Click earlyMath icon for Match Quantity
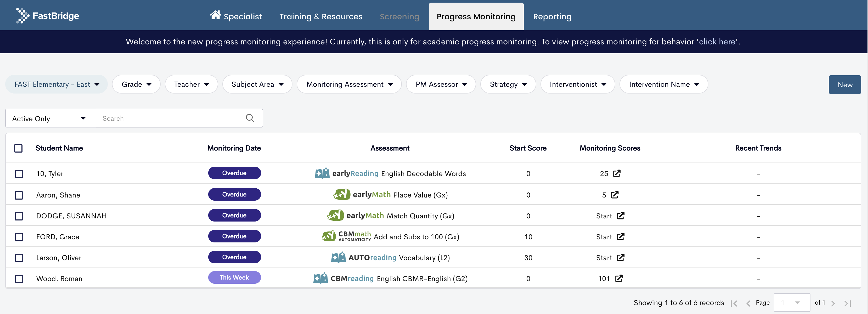 (x=335, y=215)
